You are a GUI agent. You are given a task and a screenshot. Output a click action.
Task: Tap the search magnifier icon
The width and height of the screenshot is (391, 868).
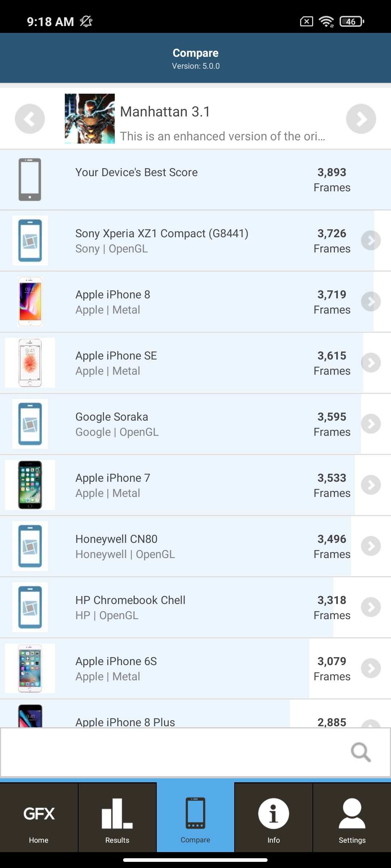[361, 752]
